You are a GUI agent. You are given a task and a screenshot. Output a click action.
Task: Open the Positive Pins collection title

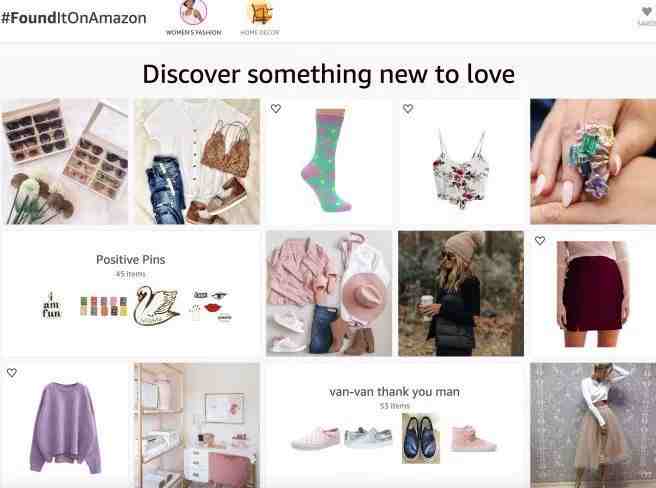tap(131, 259)
